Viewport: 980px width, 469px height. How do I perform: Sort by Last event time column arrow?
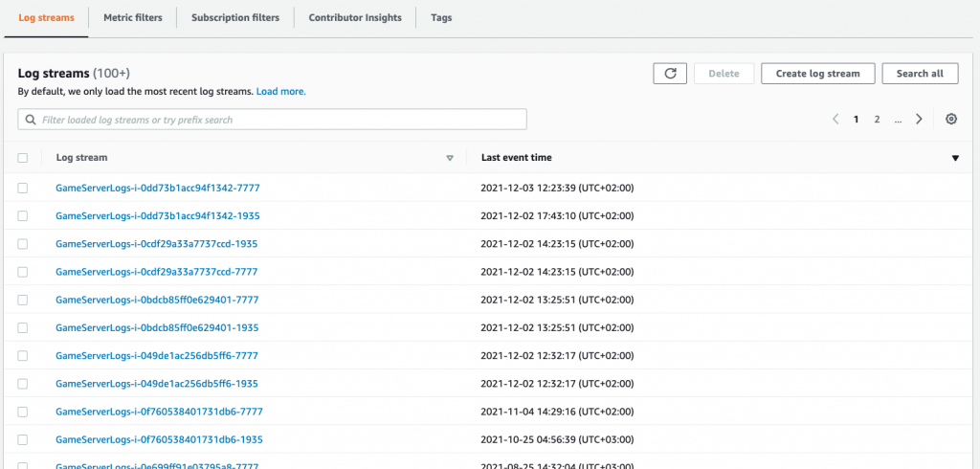tap(955, 158)
